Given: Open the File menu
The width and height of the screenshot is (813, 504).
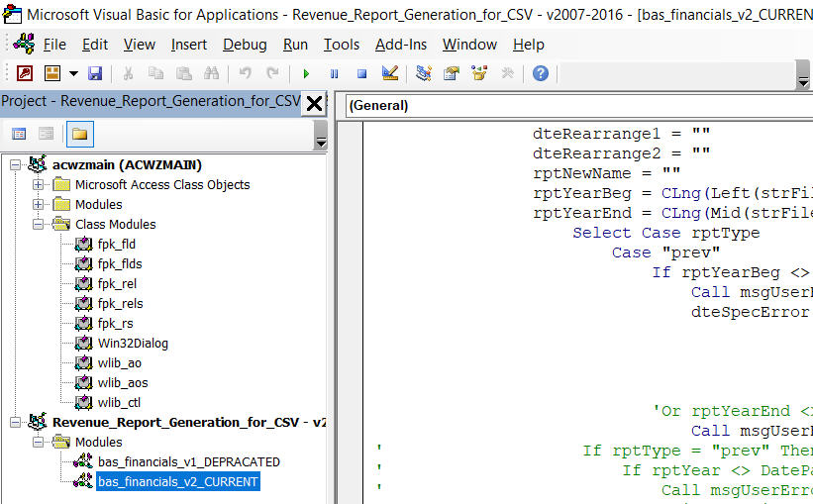Looking at the screenshot, I should 54,45.
